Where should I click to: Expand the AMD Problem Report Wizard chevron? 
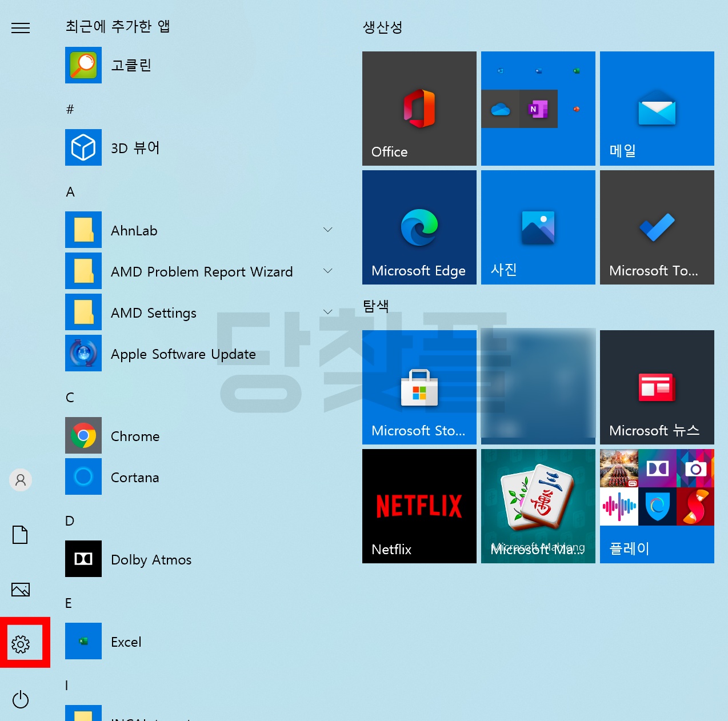pyautogui.click(x=328, y=271)
